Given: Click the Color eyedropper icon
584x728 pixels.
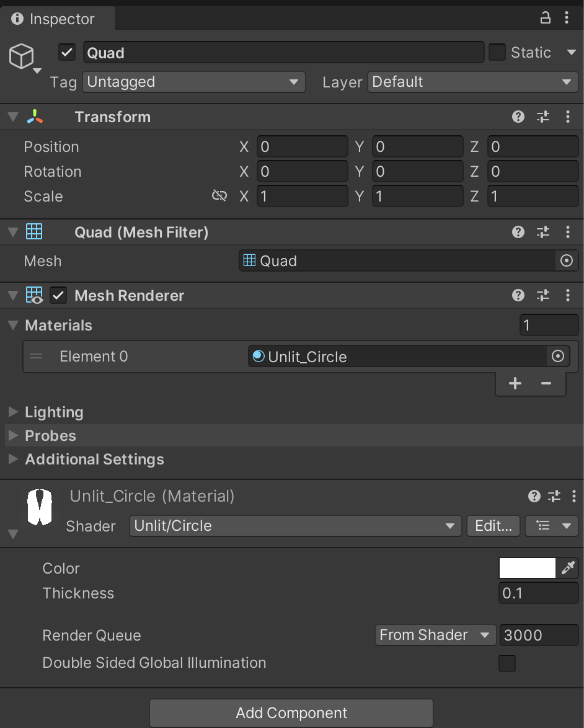Looking at the screenshot, I should pos(569,568).
